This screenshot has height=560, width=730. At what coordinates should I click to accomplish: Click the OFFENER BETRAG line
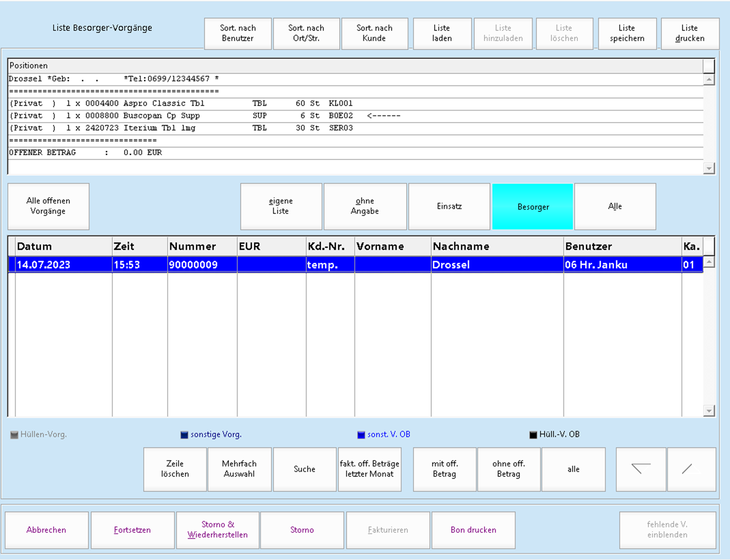pos(355,153)
